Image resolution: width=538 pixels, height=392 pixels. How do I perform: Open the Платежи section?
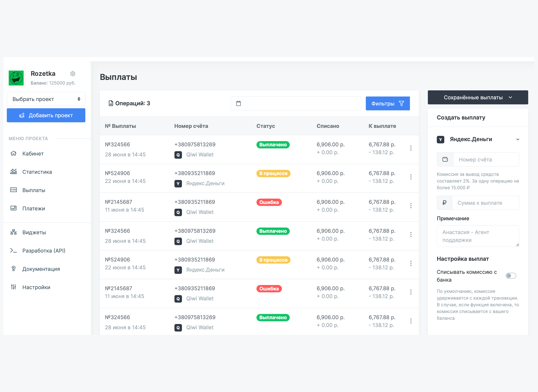coord(34,208)
